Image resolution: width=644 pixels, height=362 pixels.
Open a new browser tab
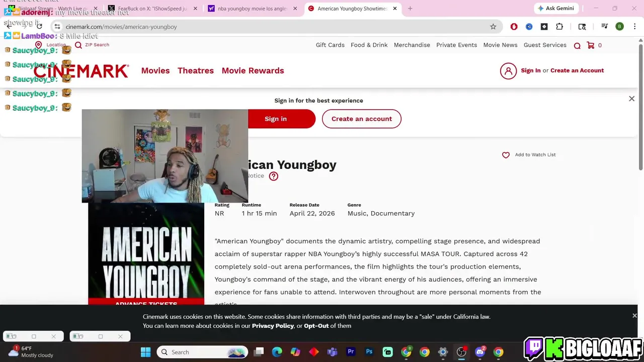[x=410, y=8]
